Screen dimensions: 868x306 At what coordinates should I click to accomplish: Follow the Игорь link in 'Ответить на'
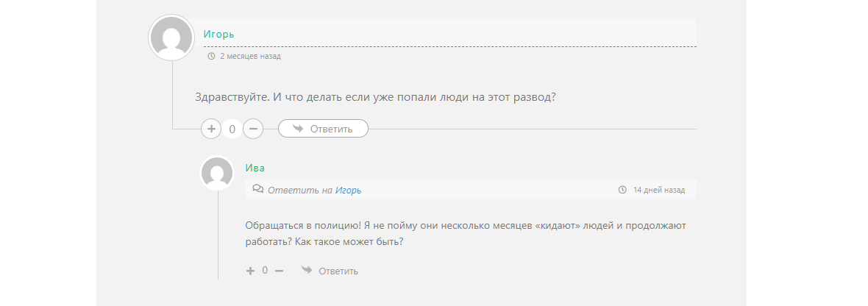tap(348, 190)
